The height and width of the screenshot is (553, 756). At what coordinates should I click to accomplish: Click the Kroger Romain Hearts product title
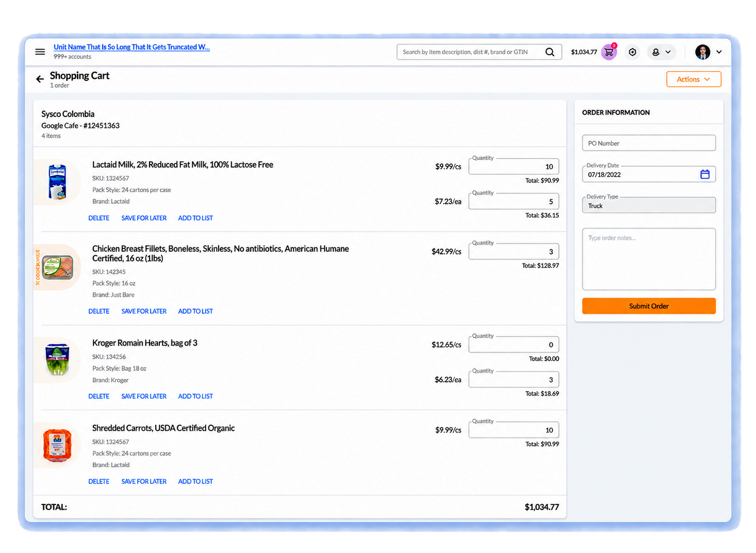144,343
